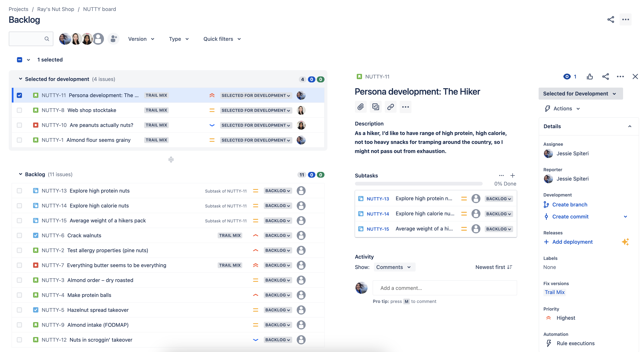Click the add subtask plus icon

[x=513, y=175]
